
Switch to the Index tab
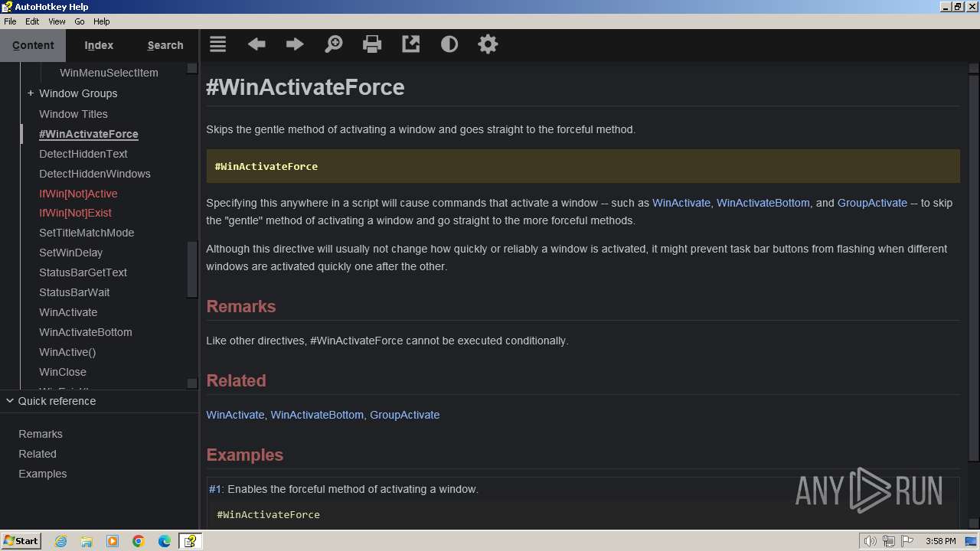click(x=99, y=45)
